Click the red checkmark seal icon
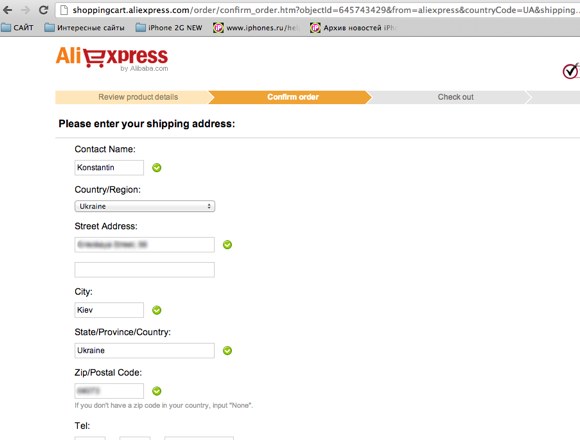Screen dimensions: 580x440 pos(571,71)
